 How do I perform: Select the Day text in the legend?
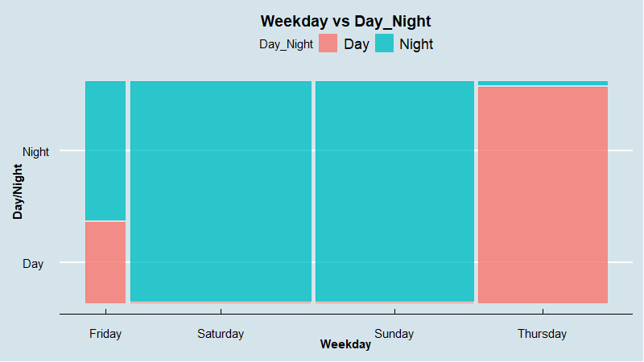click(x=356, y=44)
